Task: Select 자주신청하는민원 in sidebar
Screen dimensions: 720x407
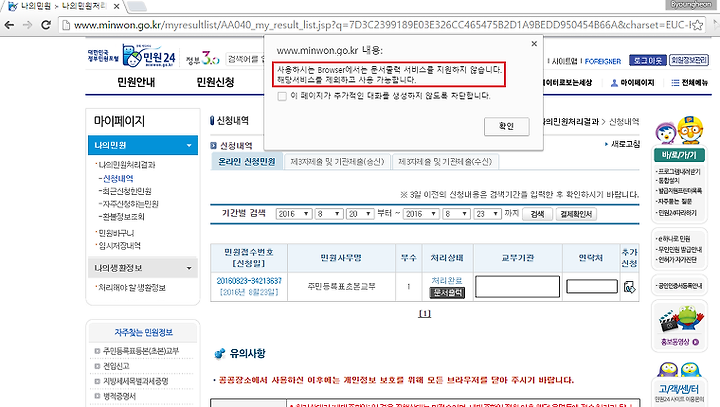Action: [130, 204]
